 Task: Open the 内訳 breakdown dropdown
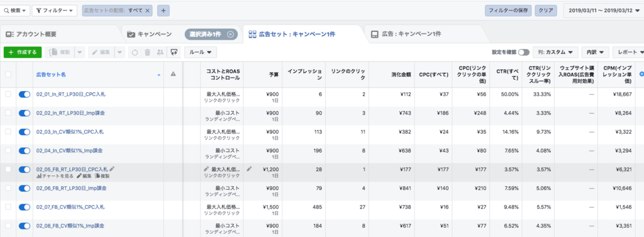coord(595,52)
